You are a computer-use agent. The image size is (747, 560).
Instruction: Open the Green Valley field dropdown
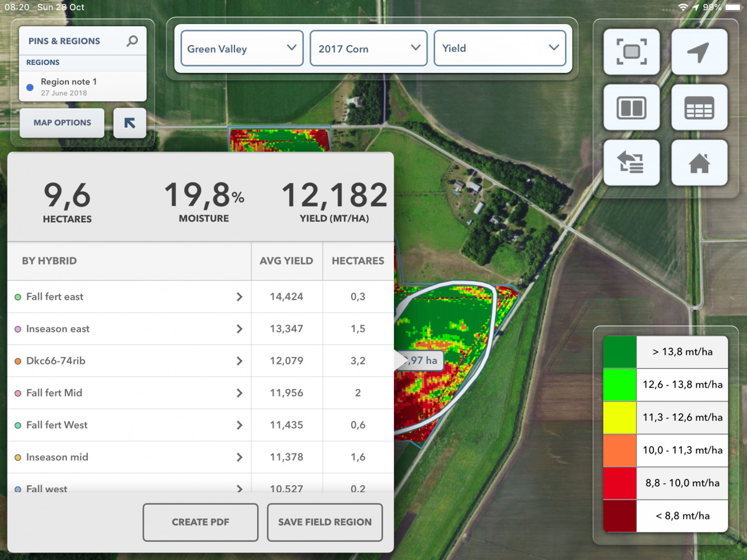coord(242,48)
